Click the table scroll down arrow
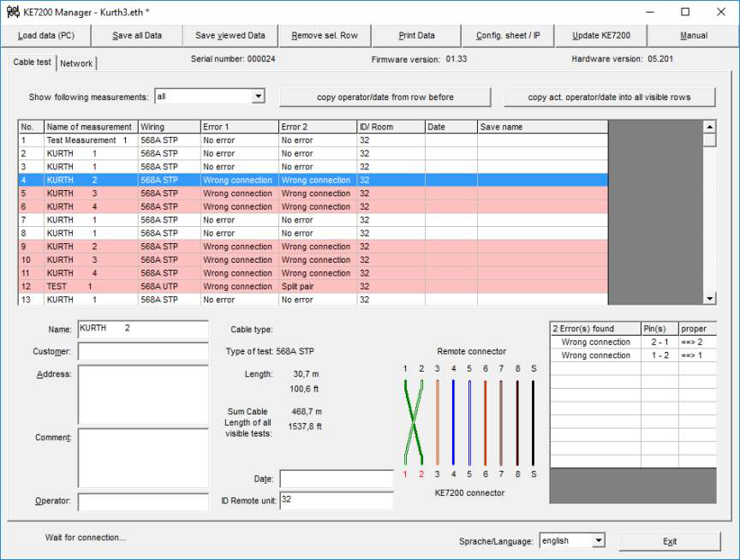Screen dimensions: 740x560 709,298
